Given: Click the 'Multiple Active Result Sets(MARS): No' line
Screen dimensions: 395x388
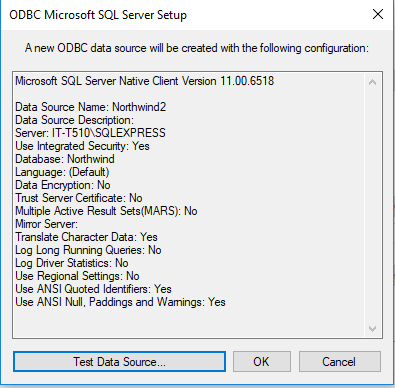Looking at the screenshot, I should pyautogui.click(x=106, y=211).
